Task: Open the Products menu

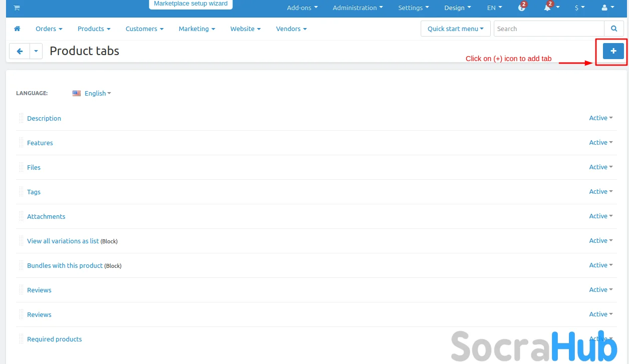Action: coord(94,29)
